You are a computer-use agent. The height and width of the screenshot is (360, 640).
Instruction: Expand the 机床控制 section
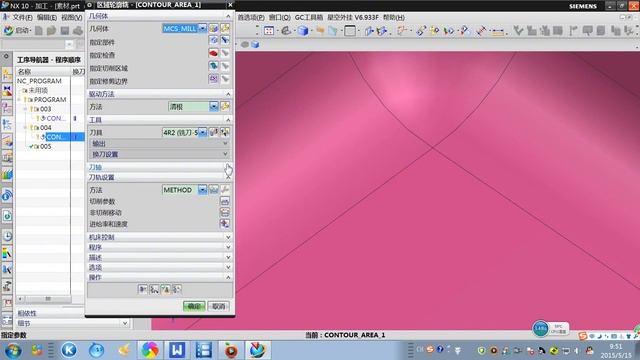[160, 237]
